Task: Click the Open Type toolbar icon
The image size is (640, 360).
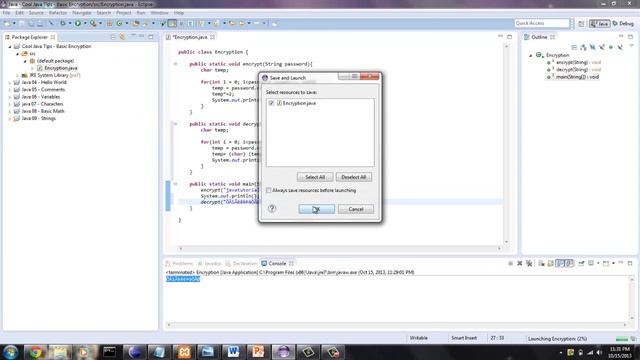Action: pyautogui.click(x=136, y=24)
